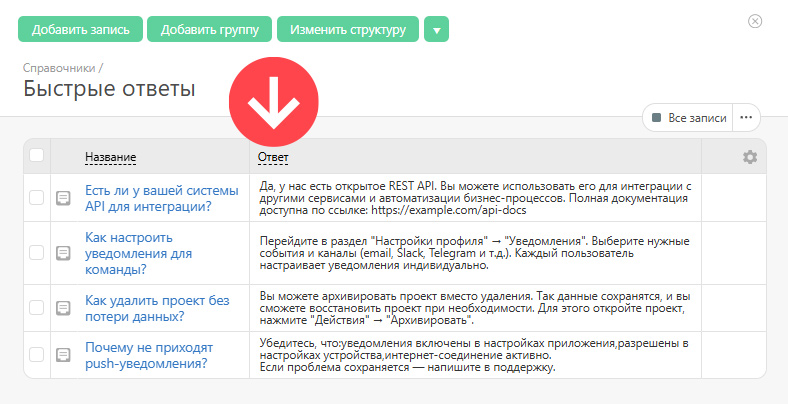This screenshot has height=404, width=788.
Task: Click answer text starting 'Да, у нас есть открытое REST API'
Action: [475, 198]
